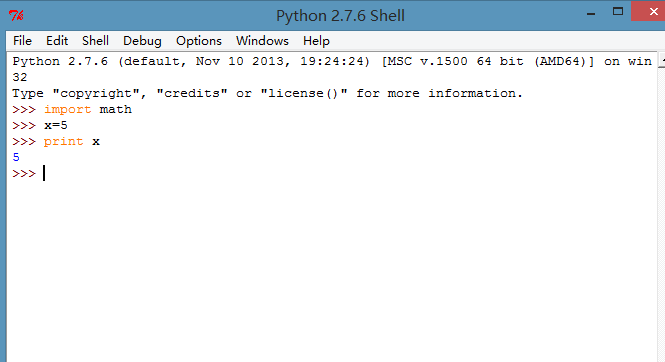Click the scrollbar up arrow at right edge
Image resolution: width=665 pixels, height=362 pixels.
[x=662, y=61]
